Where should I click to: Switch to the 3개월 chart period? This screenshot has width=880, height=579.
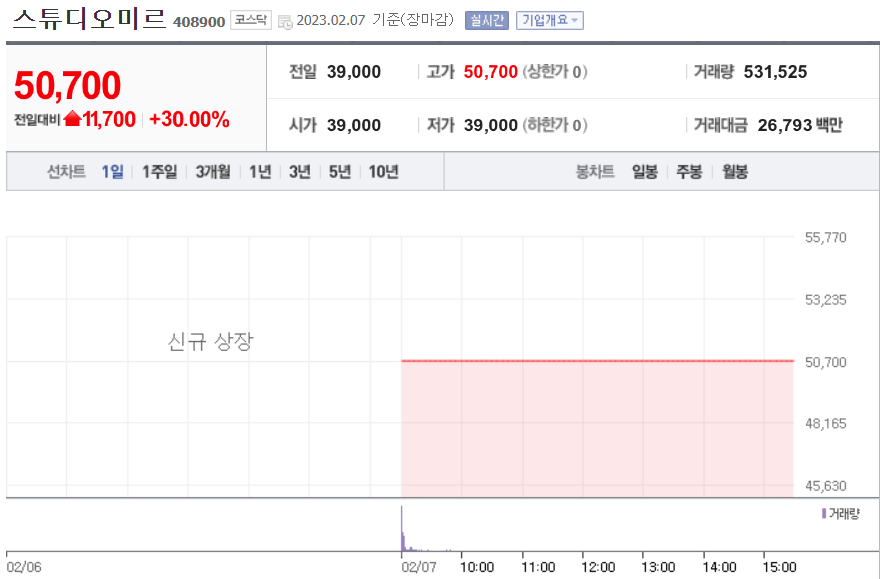pyautogui.click(x=213, y=171)
